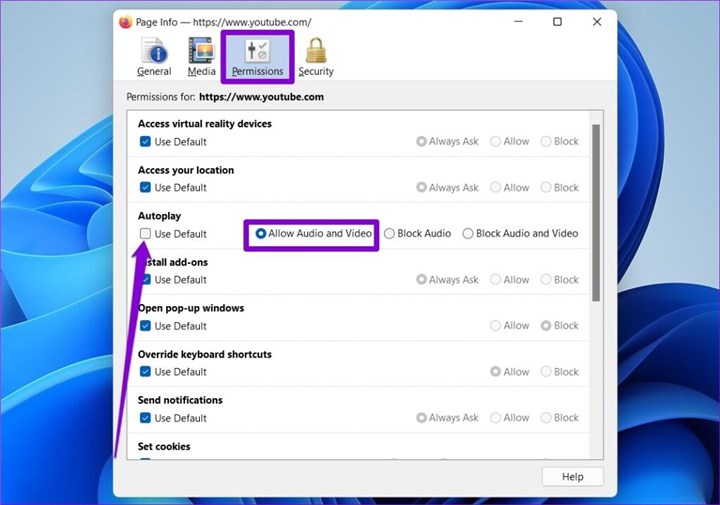720x505 pixels.
Task: Choose Allow for Open pop-up windows
Action: (x=495, y=325)
